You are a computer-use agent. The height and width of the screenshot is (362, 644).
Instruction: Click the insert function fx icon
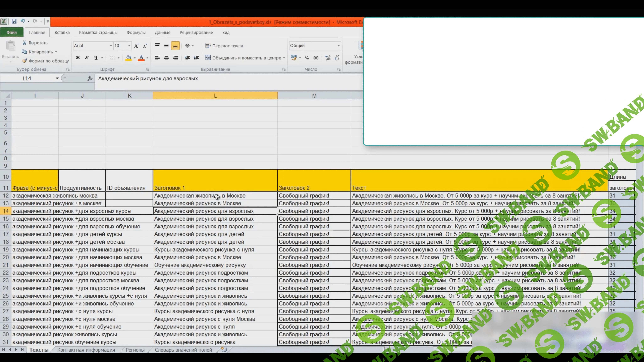click(90, 78)
